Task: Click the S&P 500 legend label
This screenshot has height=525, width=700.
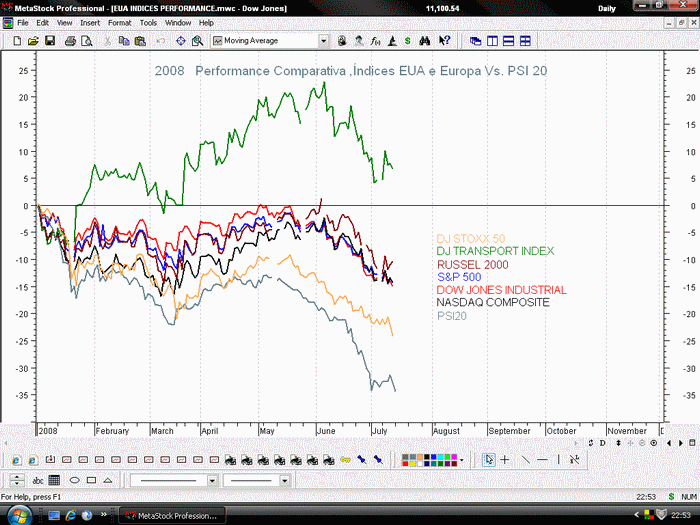Action: click(x=459, y=277)
